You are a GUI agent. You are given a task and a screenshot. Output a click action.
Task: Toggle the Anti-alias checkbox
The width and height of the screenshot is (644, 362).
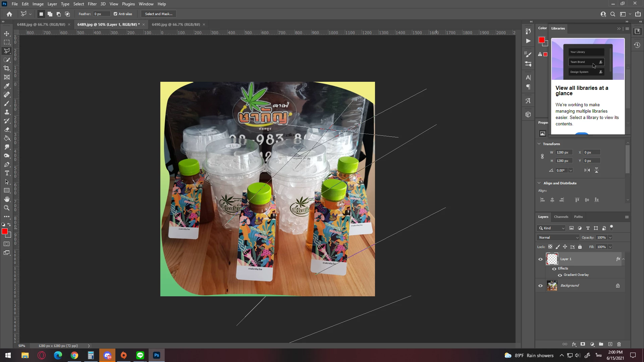point(115,14)
